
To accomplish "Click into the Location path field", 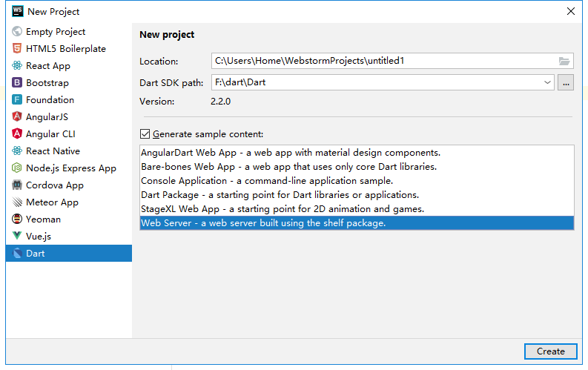I will coord(384,61).
